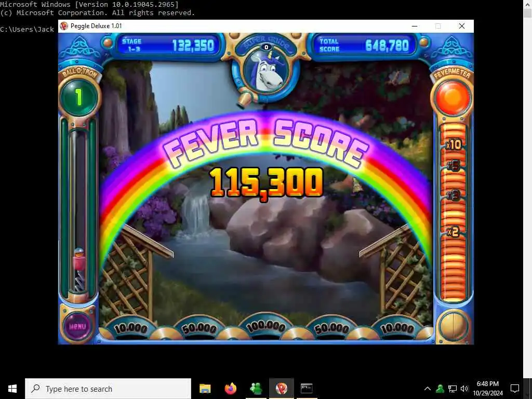Launch Firefox from the taskbar
Viewport: 532px width, 399px height.
click(230, 389)
